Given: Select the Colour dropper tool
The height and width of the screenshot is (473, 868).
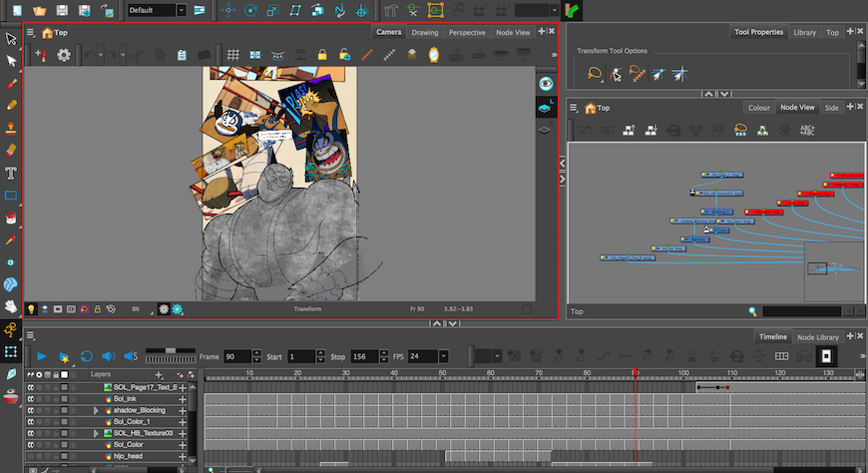Looking at the screenshot, I should click(11, 239).
